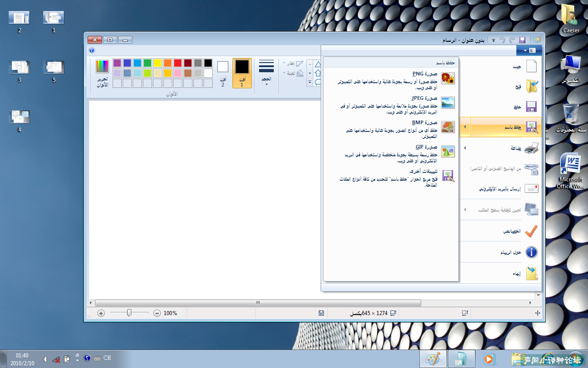Click Exit (إنهاء) in the Paint menu
Image resolution: width=588 pixels, height=368 pixels.
[501, 273]
